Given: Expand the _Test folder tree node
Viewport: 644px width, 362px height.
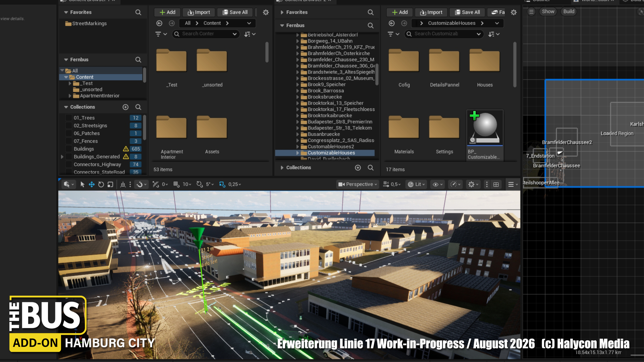Looking at the screenshot, I should tap(70, 83).
